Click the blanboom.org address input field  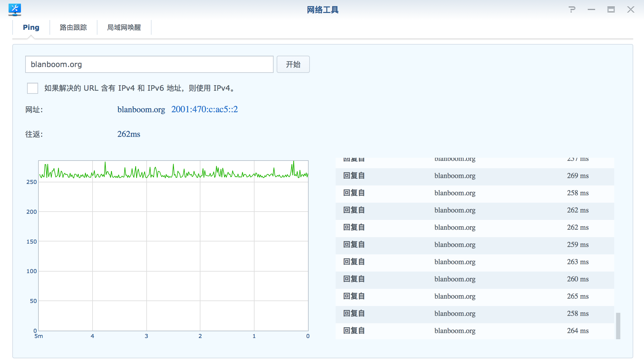(x=149, y=64)
